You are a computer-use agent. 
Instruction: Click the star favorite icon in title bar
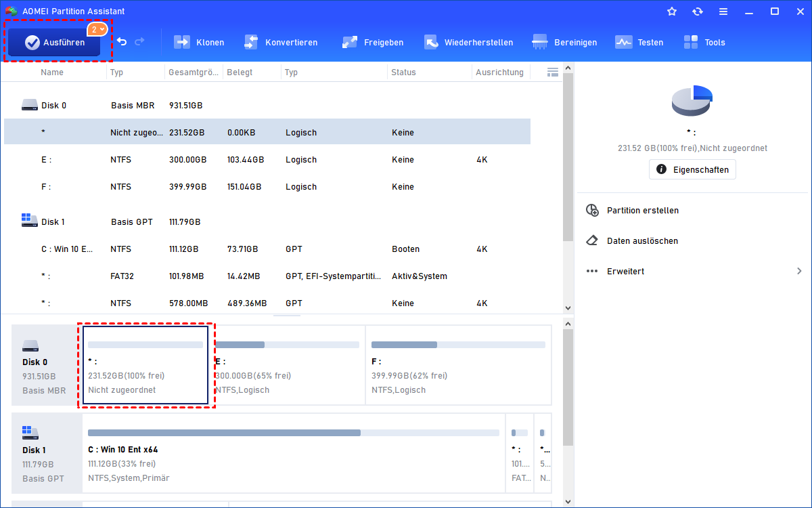[x=672, y=12]
